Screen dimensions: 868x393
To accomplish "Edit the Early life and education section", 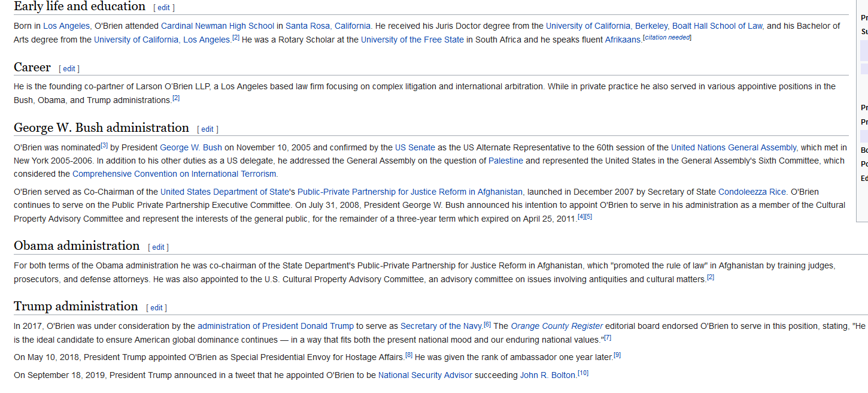I will pyautogui.click(x=164, y=8).
